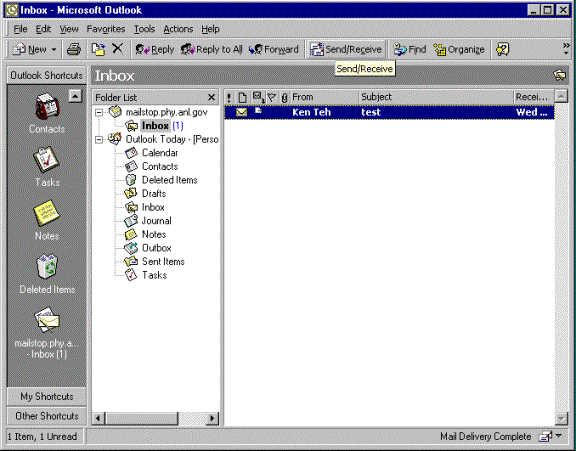Select Notes folder in Folder List
Viewport: 576px width, 451px height.
154,234
